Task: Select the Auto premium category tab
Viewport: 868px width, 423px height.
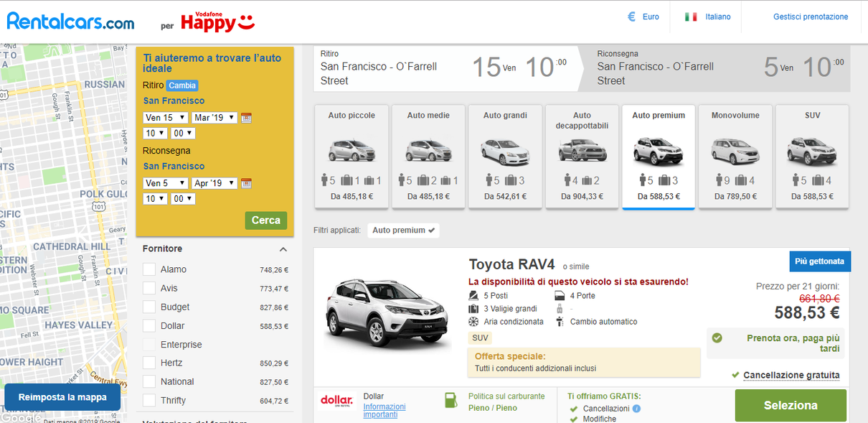Action: [x=659, y=157]
